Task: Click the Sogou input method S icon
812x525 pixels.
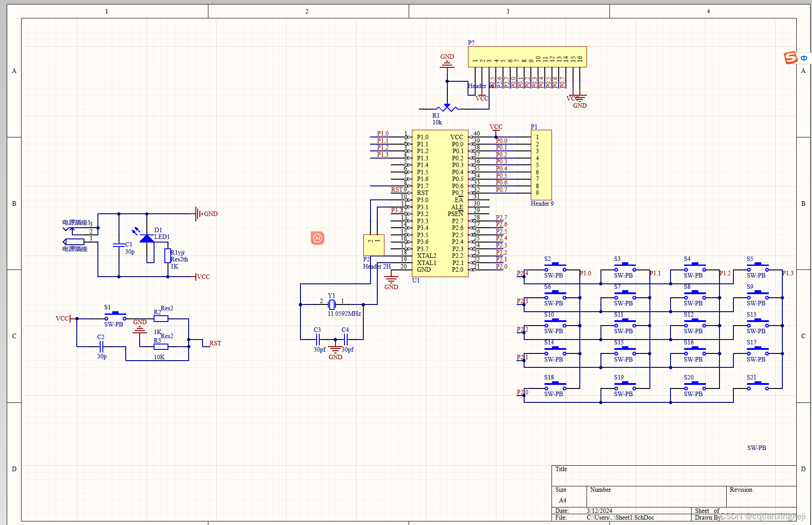Action: (x=790, y=58)
